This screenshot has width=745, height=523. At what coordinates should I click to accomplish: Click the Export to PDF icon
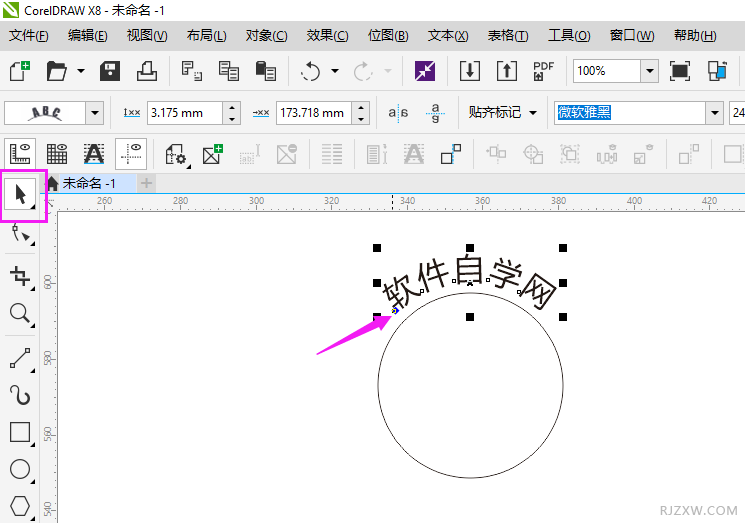(x=543, y=71)
